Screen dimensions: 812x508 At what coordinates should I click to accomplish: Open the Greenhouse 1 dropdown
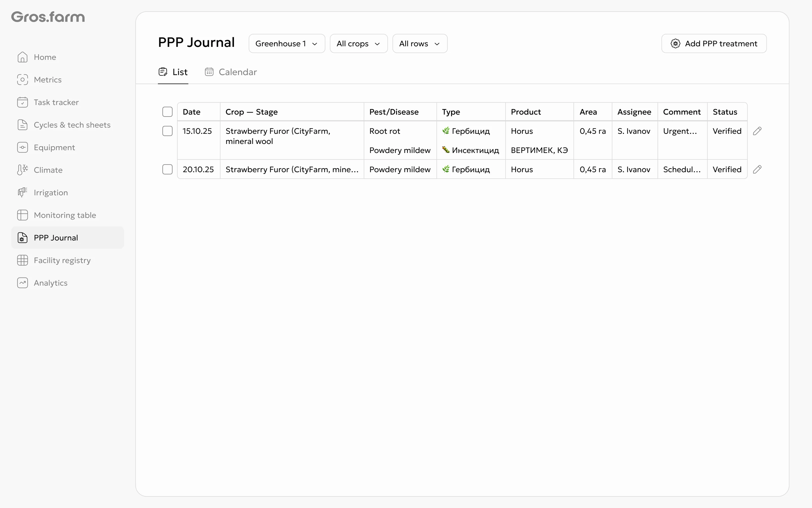287,43
